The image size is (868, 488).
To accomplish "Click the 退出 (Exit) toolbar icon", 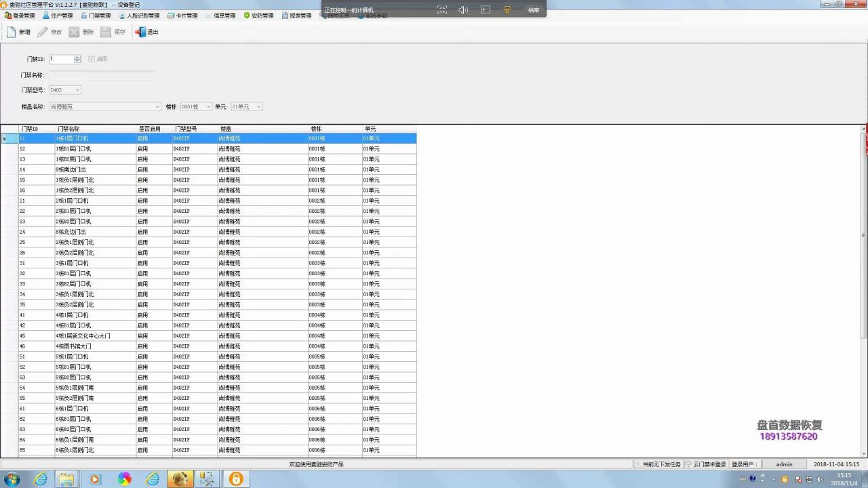I will [x=146, y=31].
